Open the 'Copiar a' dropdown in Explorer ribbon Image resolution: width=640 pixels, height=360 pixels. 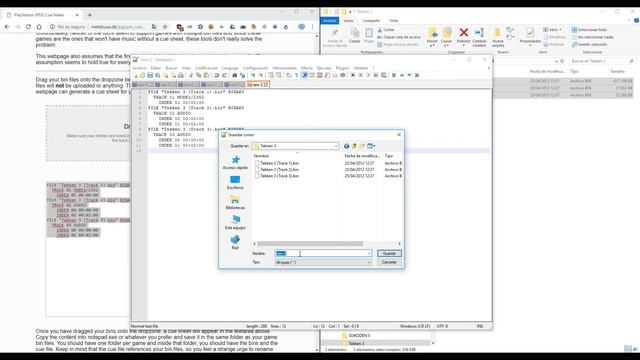[447, 38]
